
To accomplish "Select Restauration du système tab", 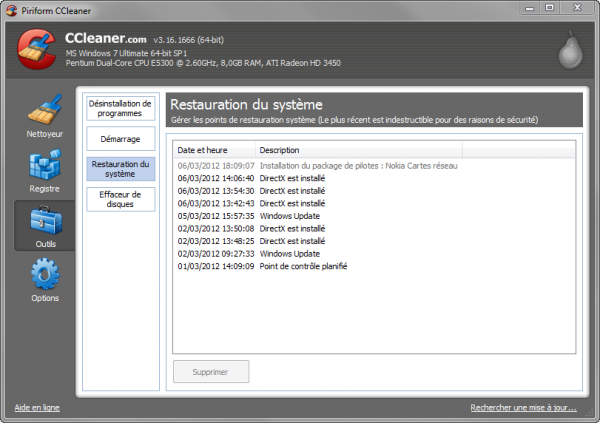I will coord(120,169).
